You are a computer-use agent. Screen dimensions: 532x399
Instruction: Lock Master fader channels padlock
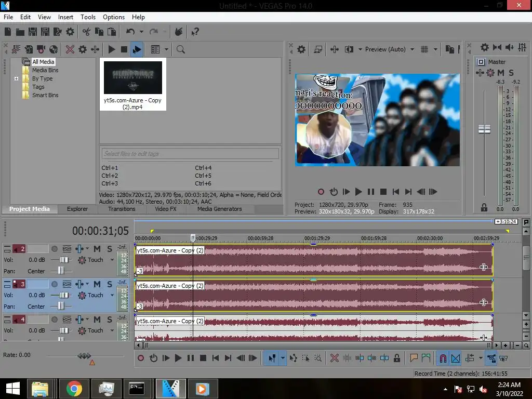click(x=484, y=208)
